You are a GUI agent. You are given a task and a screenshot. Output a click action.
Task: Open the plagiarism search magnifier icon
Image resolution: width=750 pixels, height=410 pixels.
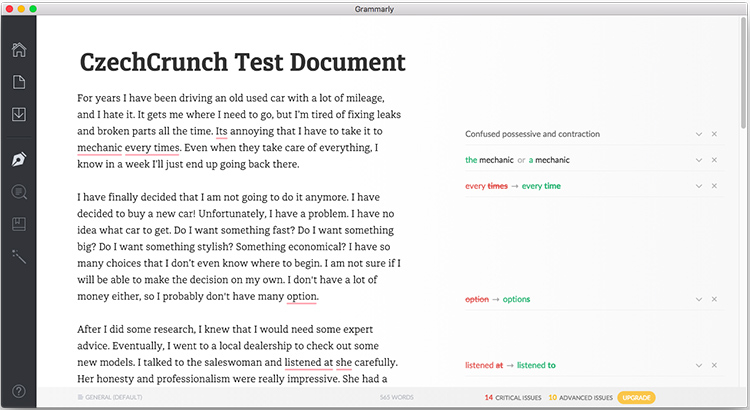point(18,192)
